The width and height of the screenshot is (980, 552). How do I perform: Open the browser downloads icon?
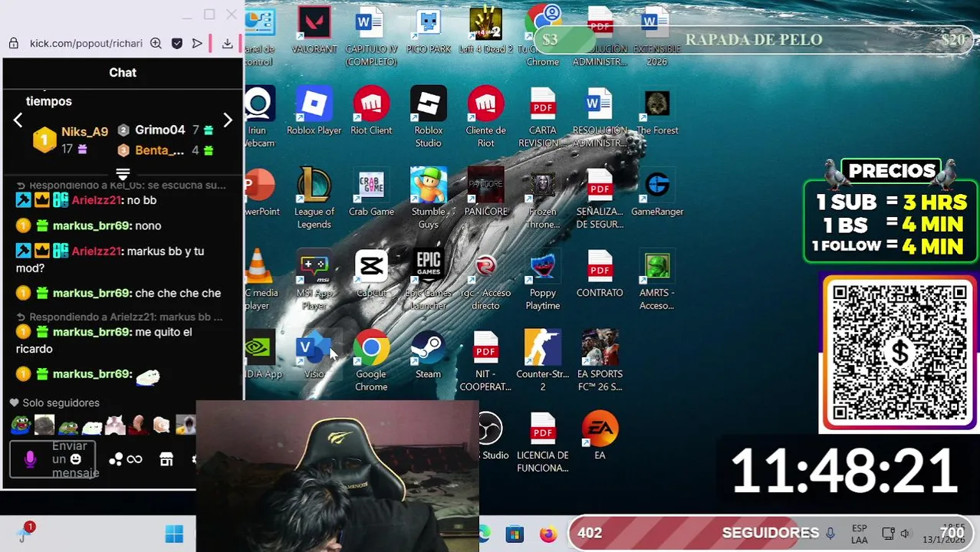tap(227, 44)
